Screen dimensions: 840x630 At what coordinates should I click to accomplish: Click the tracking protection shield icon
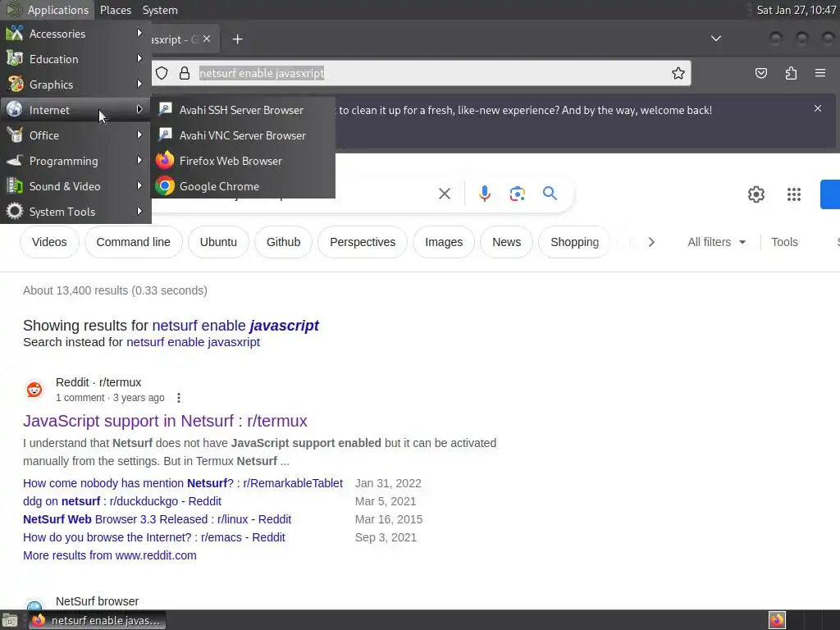click(162, 73)
